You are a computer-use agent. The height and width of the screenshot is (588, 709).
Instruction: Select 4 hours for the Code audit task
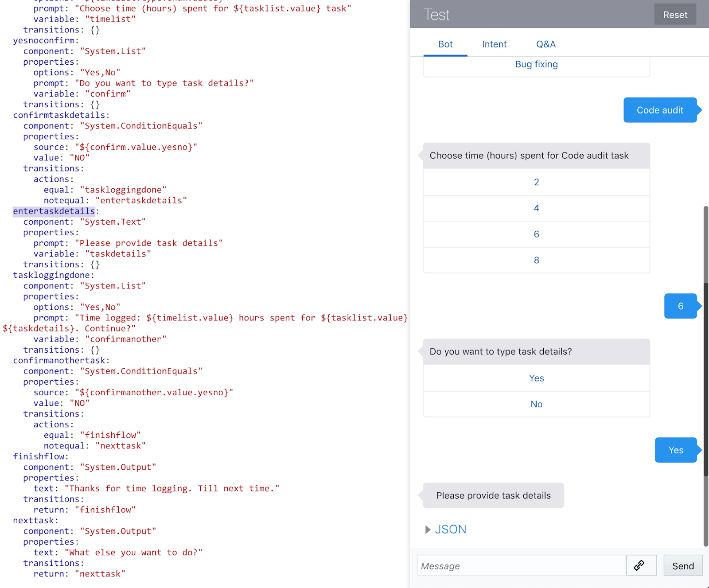pyautogui.click(x=536, y=208)
